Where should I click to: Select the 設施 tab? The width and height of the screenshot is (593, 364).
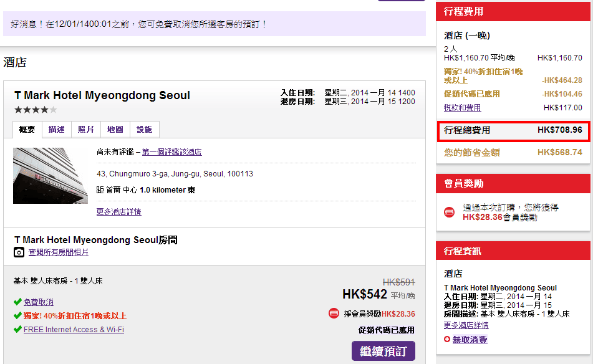tap(144, 130)
